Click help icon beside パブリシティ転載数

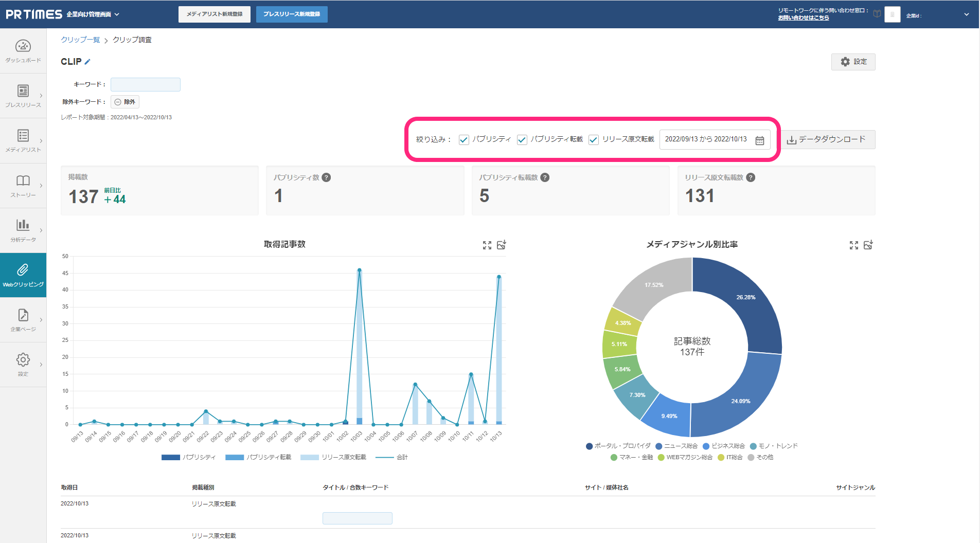coord(545,177)
